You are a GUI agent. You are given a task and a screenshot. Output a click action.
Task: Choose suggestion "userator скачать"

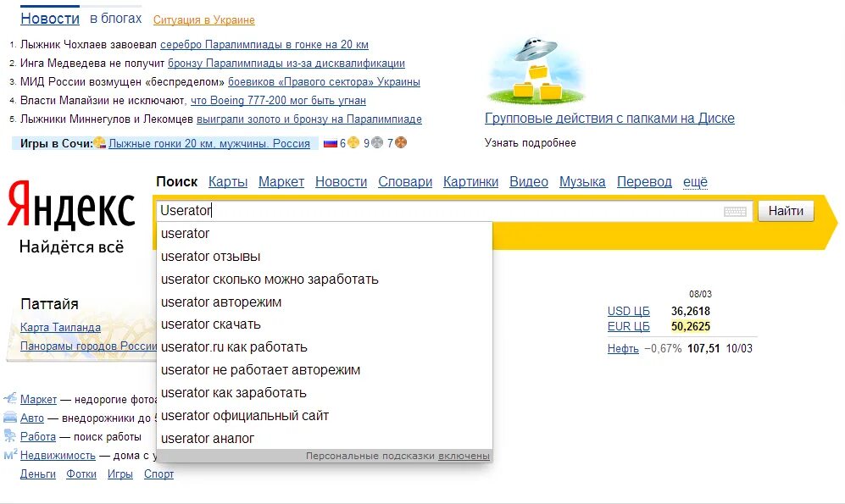click(x=325, y=324)
